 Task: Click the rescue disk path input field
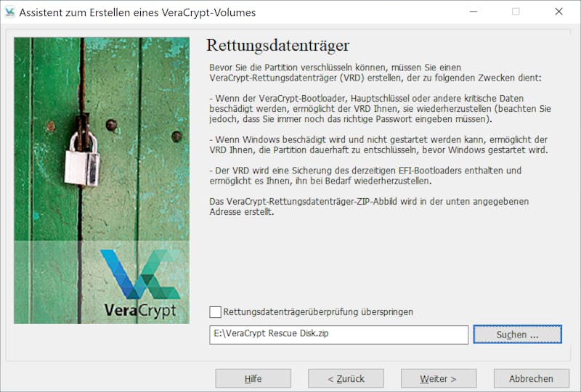pyautogui.click(x=338, y=335)
